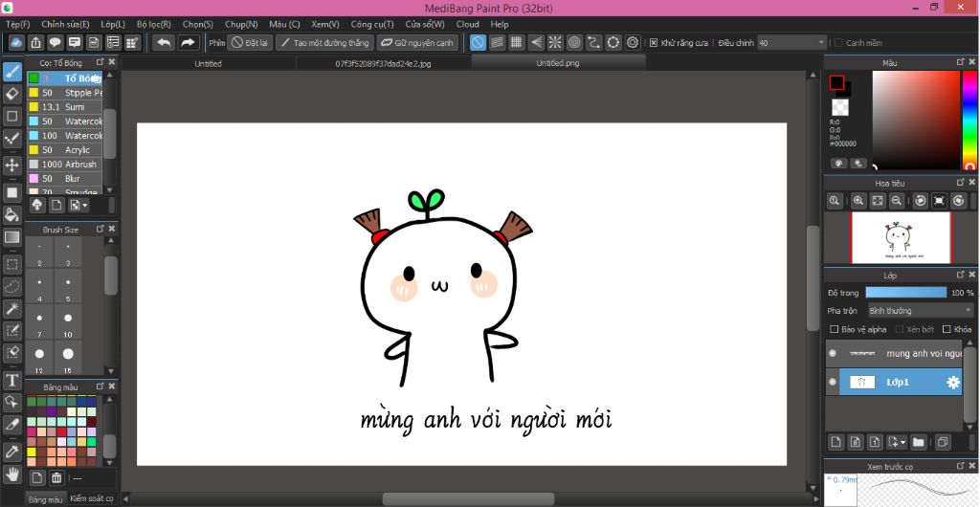Enable the Khóa layer lock checkbox

point(947,329)
